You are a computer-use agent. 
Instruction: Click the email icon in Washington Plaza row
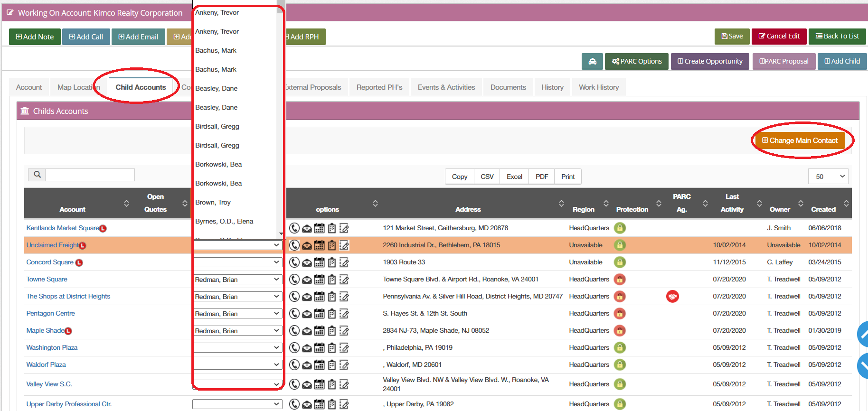pyautogui.click(x=307, y=348)
